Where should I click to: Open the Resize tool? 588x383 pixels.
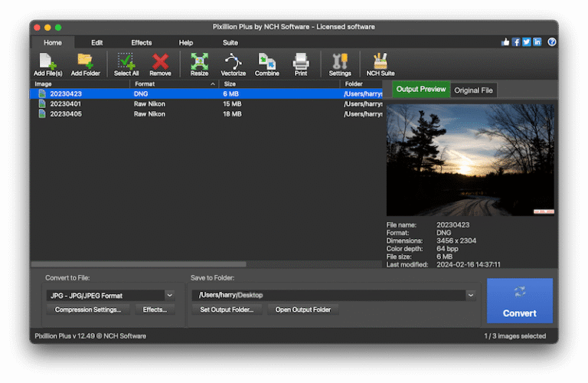click(199, 64)
